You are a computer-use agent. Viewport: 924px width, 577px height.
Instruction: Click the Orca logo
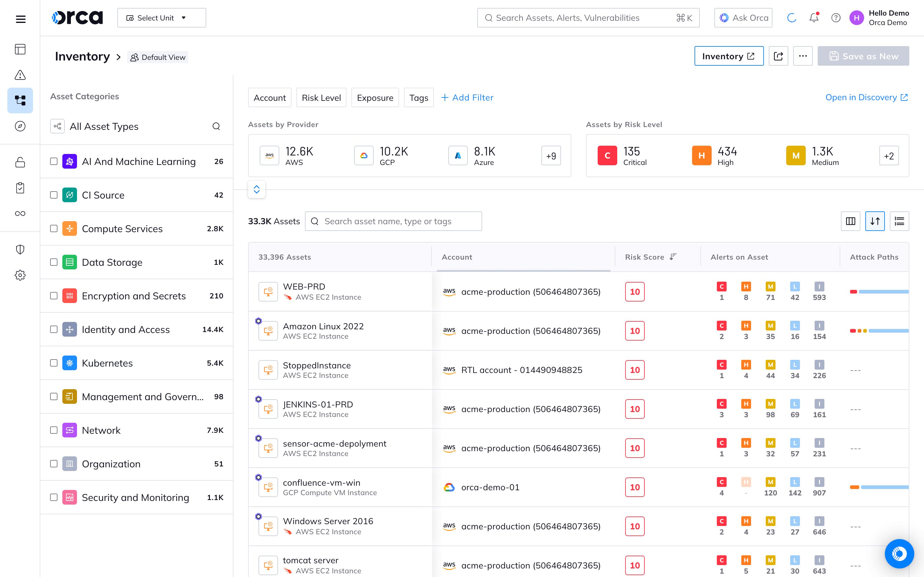click(78, 17)
